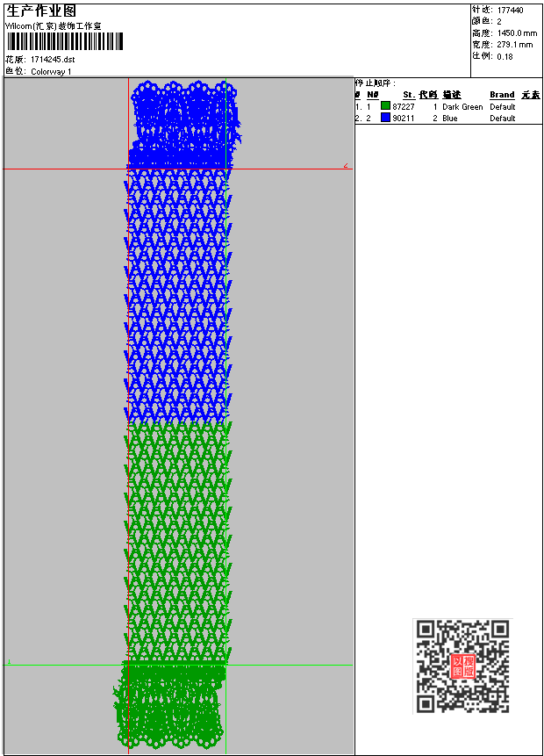The width and height of the screenshot is (544, 756).
Task: Select stitch count 87227 in row one
Action: (404, 106)
